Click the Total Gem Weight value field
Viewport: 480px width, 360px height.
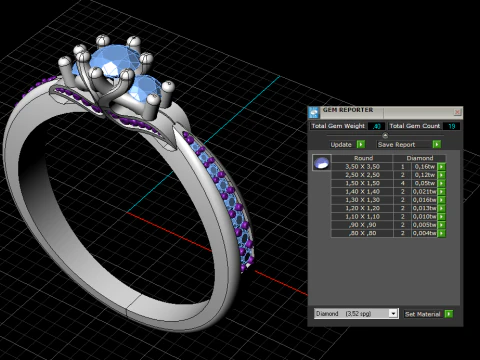[376, 126]
